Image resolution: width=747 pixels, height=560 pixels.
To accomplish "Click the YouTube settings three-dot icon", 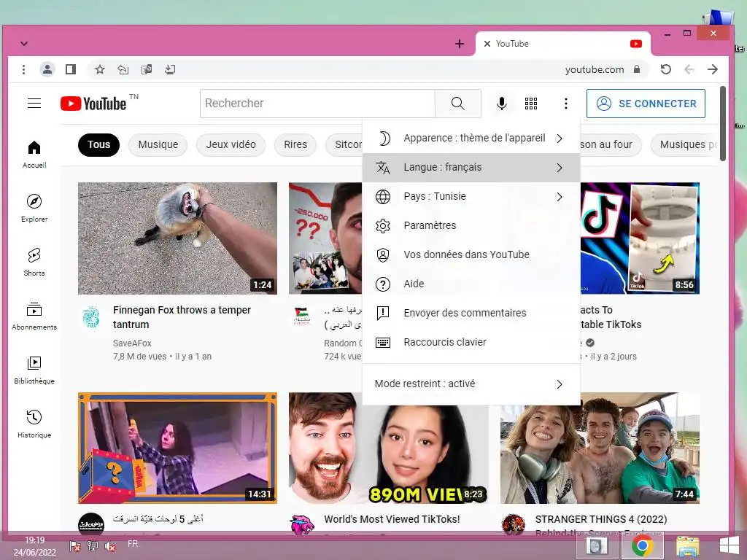I will 566,104.
